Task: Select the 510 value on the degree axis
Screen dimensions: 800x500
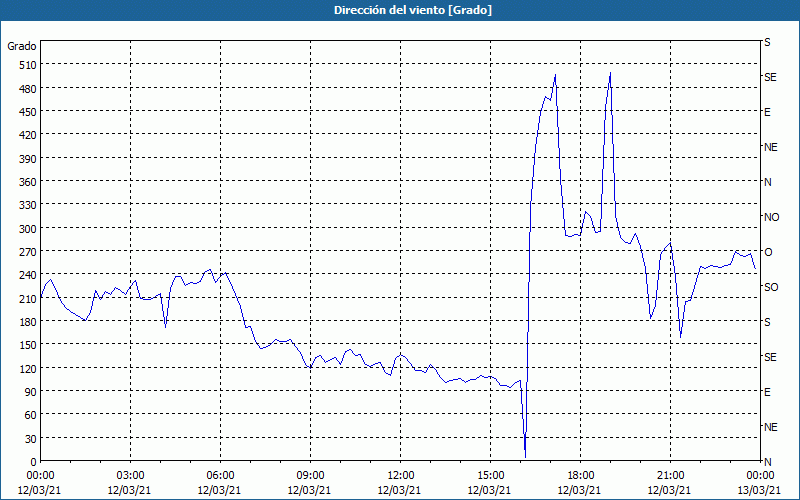Action: point(28,65)
